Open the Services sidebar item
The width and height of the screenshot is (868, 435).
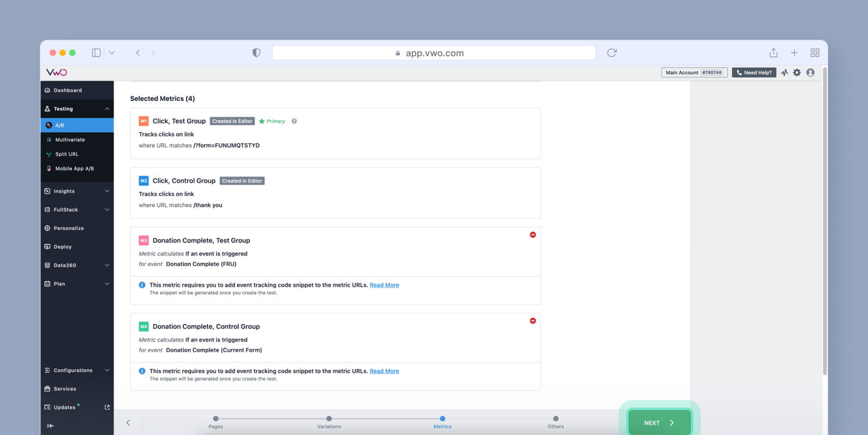tap(64, 389)
